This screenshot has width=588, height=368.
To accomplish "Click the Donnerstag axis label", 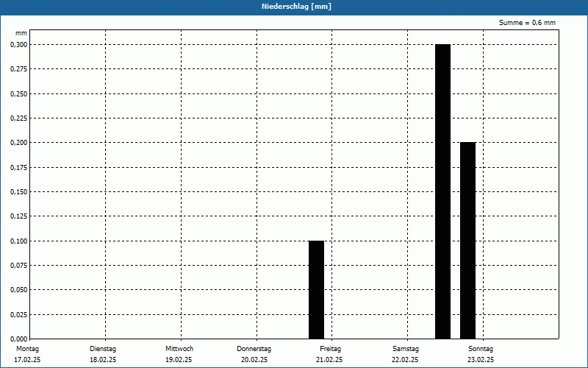I will click(x=254, y=349).
